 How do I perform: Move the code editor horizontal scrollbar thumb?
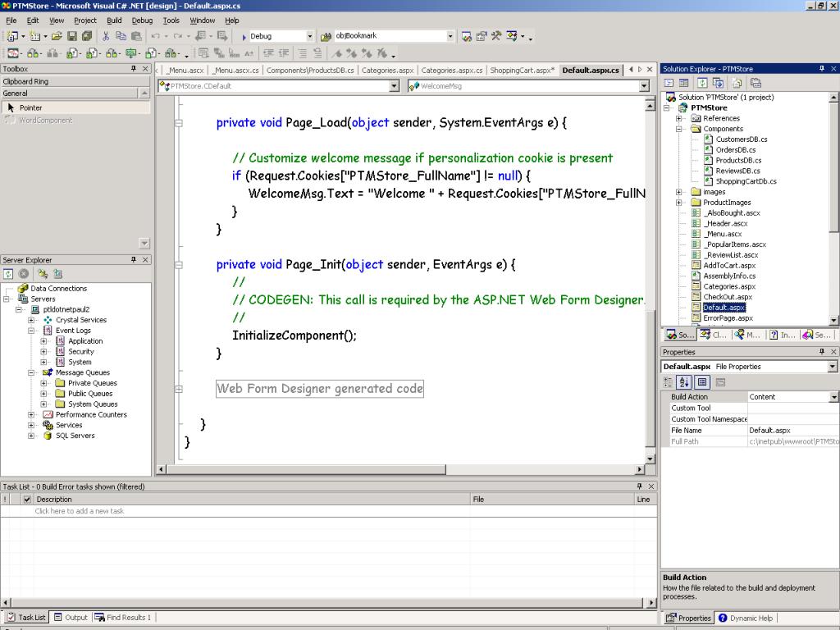coord(306,470)
